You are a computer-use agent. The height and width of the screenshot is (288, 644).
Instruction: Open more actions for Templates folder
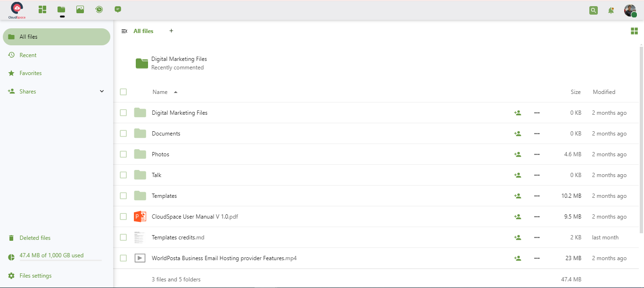click(x=537, y=196)
